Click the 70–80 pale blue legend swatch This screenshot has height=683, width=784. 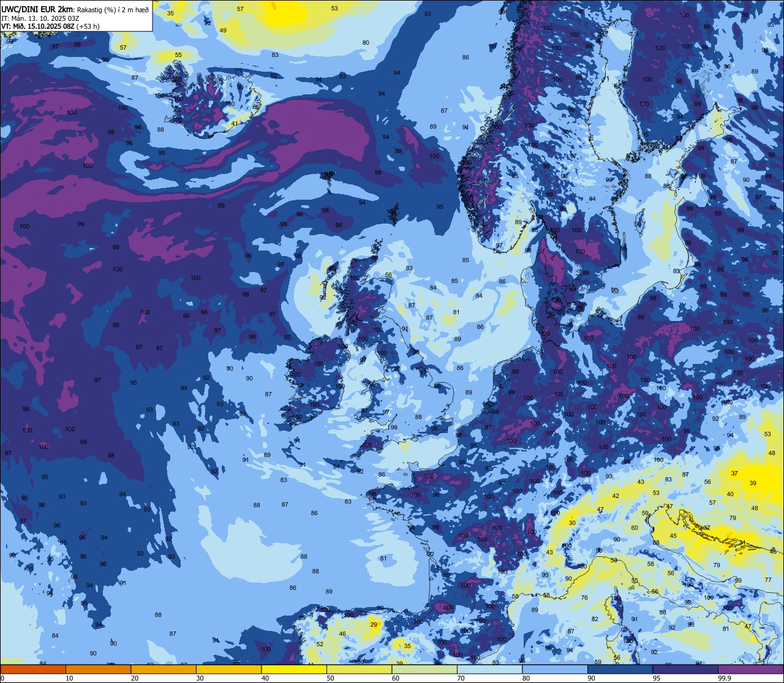pyautogui.click(x=489, y=669)
